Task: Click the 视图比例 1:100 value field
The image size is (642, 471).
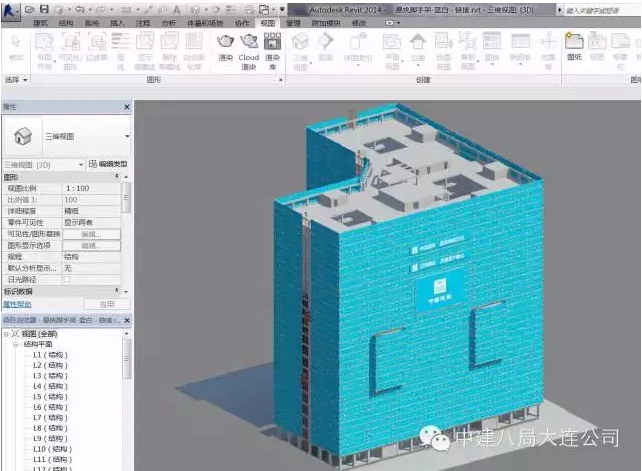Action: click(90, 188)
